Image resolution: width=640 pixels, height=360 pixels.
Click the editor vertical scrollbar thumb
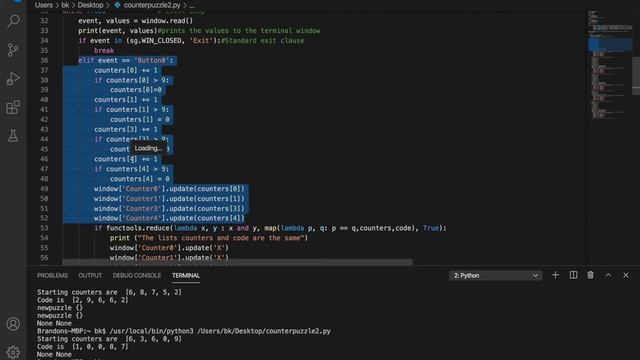[x=636, y=76]
